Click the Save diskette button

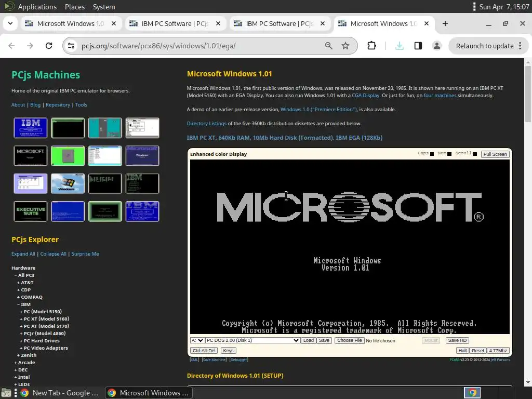click(324, 340)
